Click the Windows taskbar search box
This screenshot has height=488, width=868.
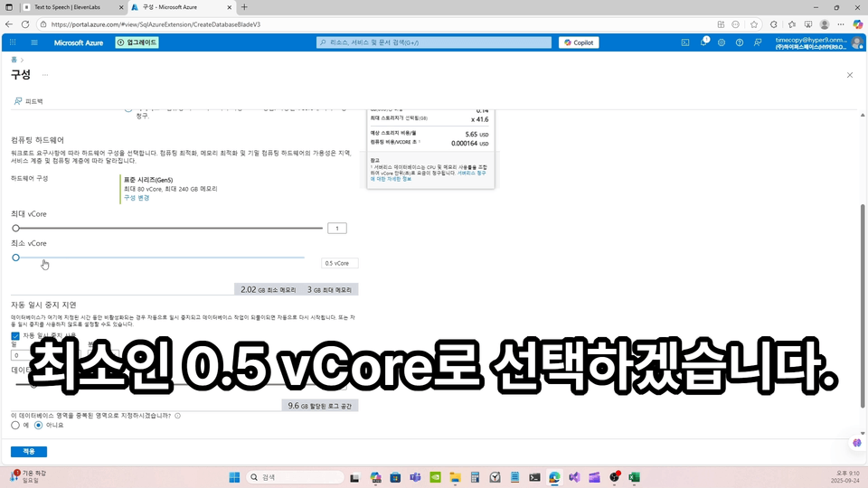296,477
